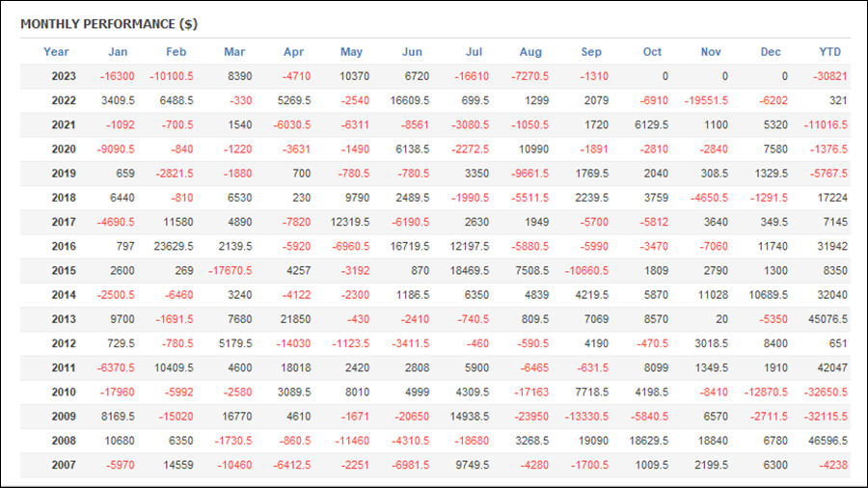868x488 pixels.
Task: Click the 2008 Oct value 18629.5
Action: pyautogui.click(x=649, y=442)
